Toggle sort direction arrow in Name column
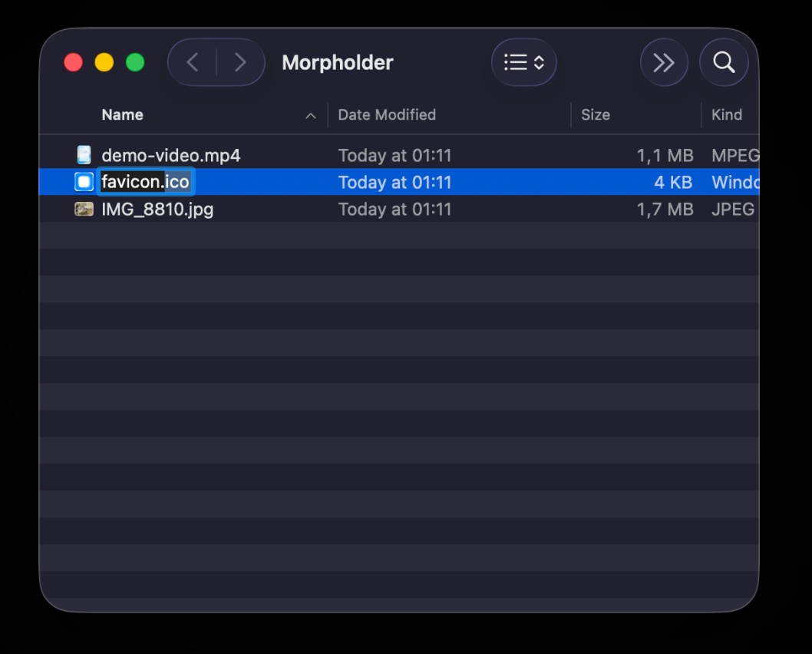 310,115
